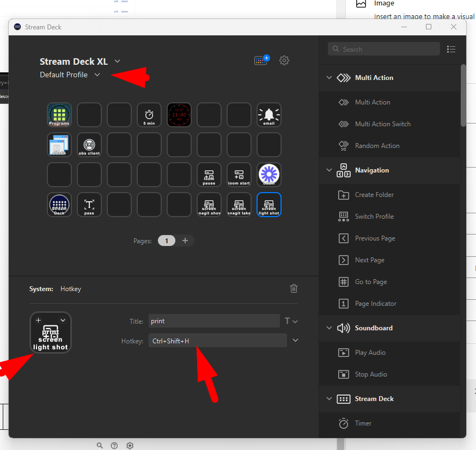Choose the Previous Page action
The image size is (476, 450).
[390, 238]
